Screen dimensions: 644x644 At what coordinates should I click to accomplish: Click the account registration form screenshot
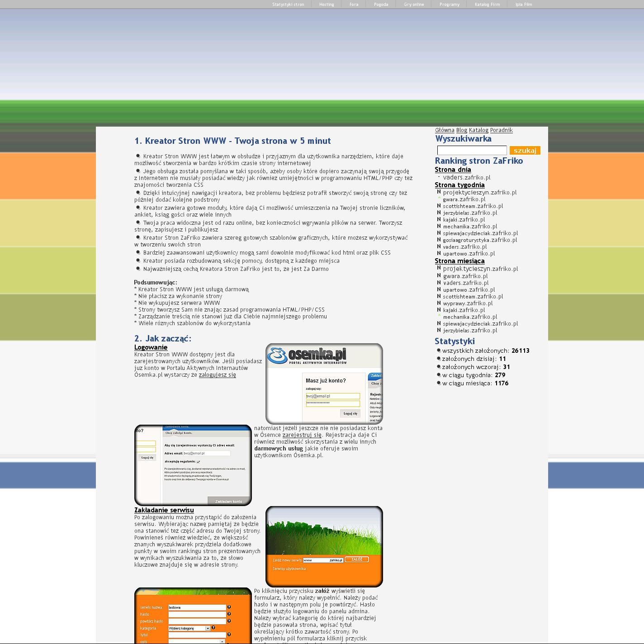coord(193,465)
